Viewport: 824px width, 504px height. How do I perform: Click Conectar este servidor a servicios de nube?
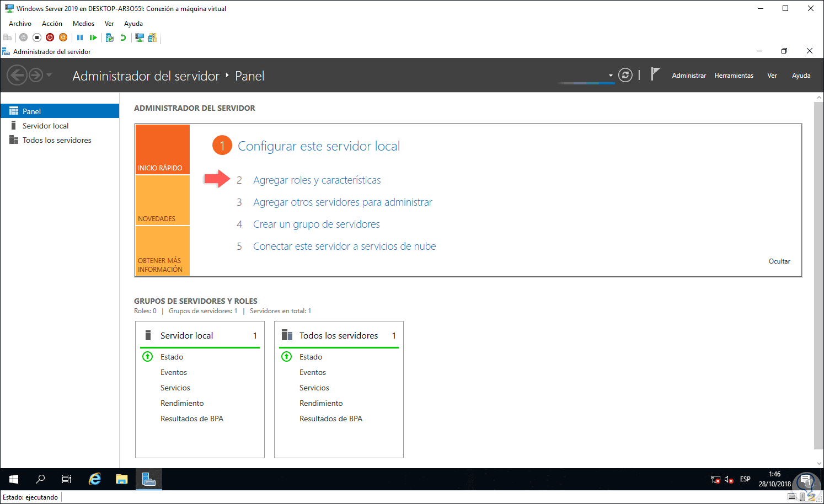point(345,246)
